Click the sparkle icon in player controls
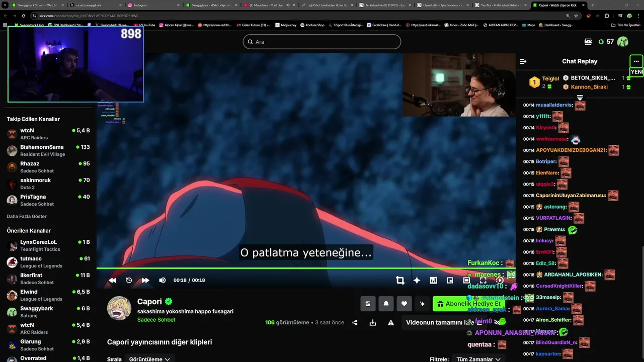Image resolution: width=644 pixels, height=362 pixels. pos(417,280)
